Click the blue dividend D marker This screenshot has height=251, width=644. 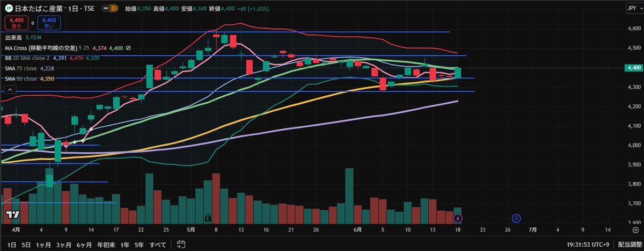tap(516, 218)
